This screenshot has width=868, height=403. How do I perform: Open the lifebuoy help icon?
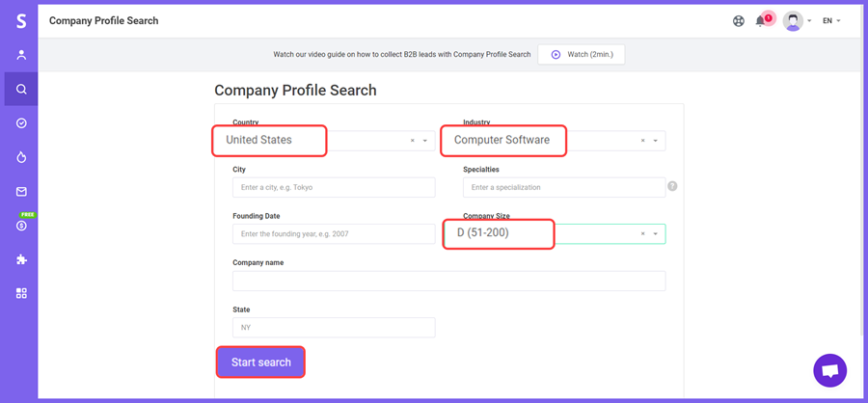[x=739, y=21]
